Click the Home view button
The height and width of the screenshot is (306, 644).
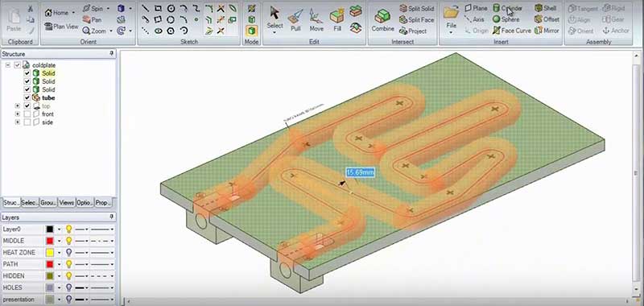click(56, 13)
